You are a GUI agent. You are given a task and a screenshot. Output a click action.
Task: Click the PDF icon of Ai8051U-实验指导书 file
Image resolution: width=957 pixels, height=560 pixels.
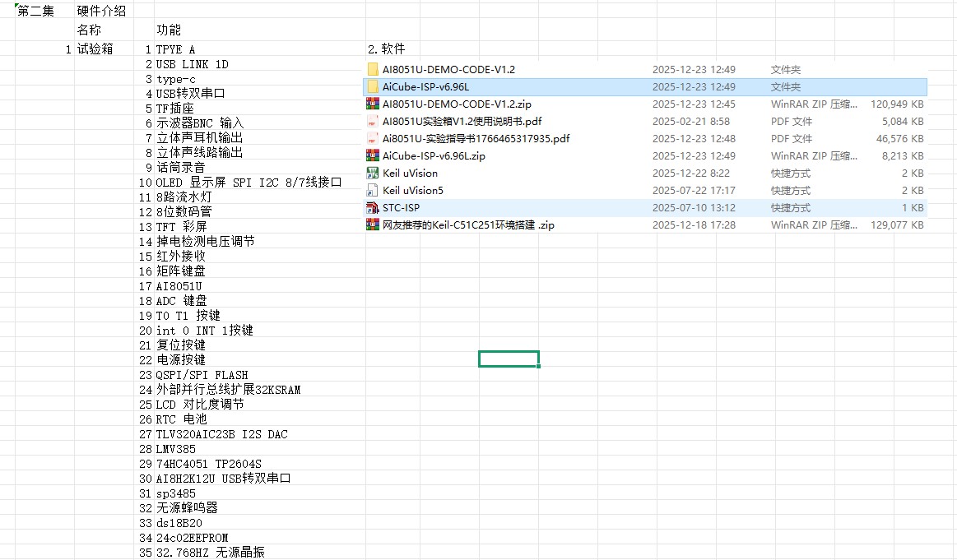372,138
